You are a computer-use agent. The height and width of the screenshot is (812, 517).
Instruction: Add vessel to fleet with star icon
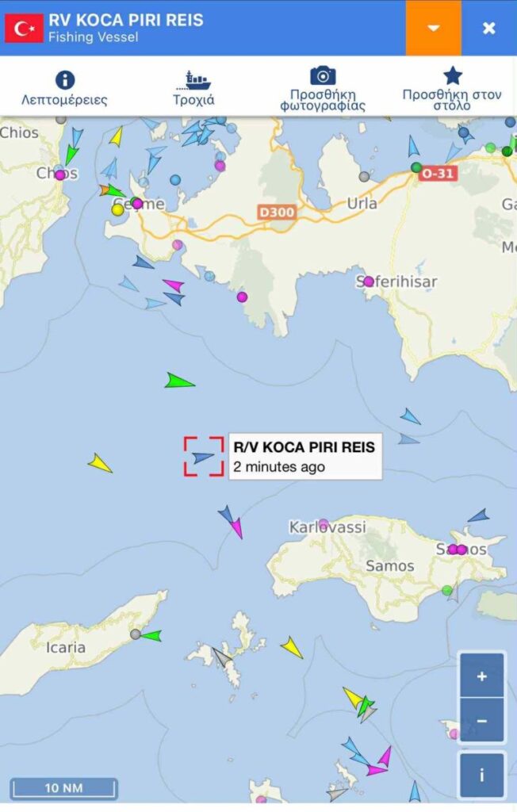[x=452, y=75]
